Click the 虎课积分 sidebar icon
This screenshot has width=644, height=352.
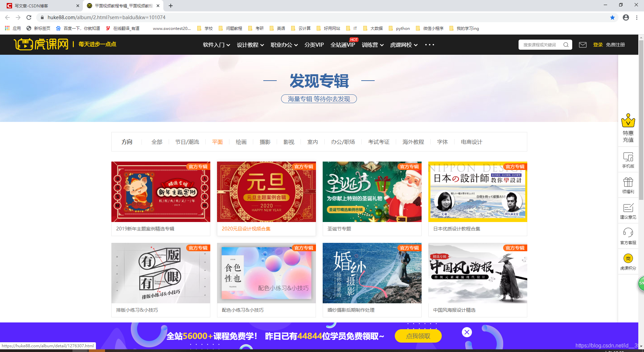pos(628,259)
